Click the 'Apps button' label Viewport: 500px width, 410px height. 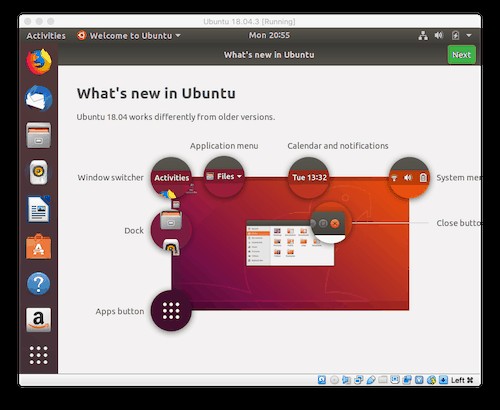[120, 311]
